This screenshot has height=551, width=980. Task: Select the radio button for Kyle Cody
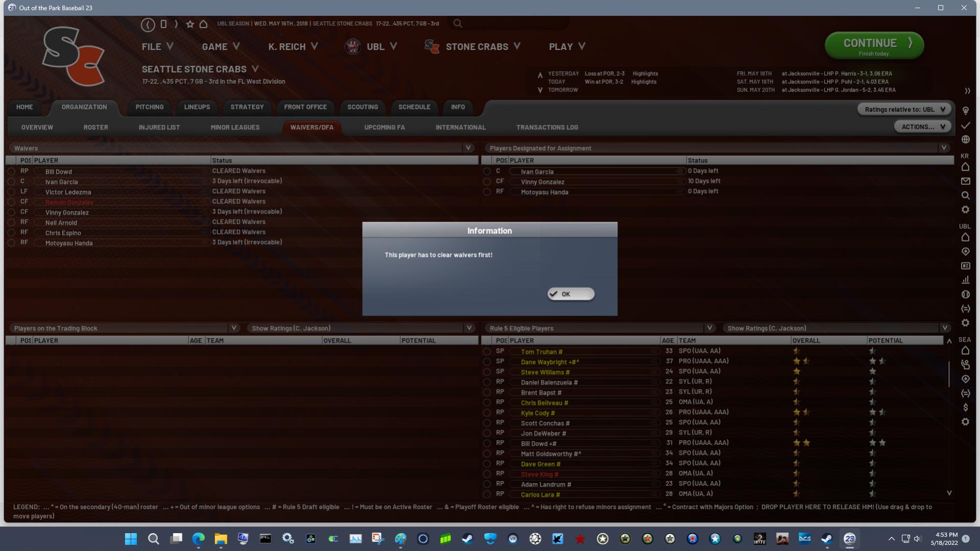(487, 413)
